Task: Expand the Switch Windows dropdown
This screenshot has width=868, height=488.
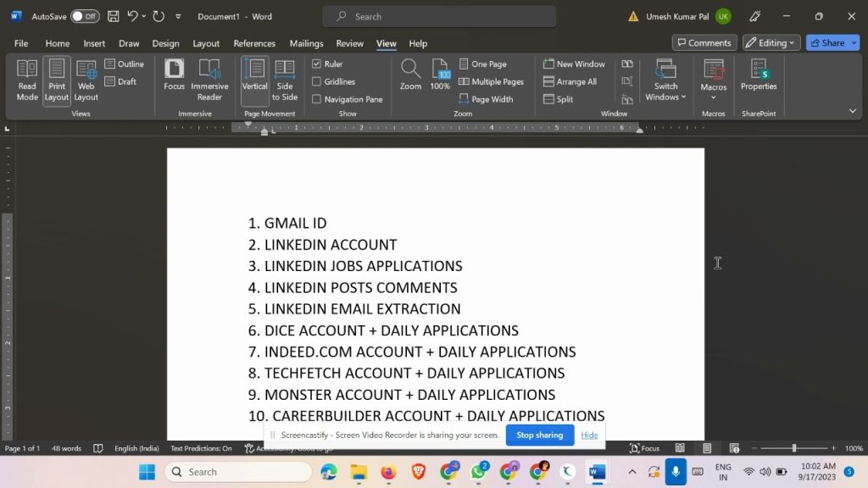Action: point(665,80)
